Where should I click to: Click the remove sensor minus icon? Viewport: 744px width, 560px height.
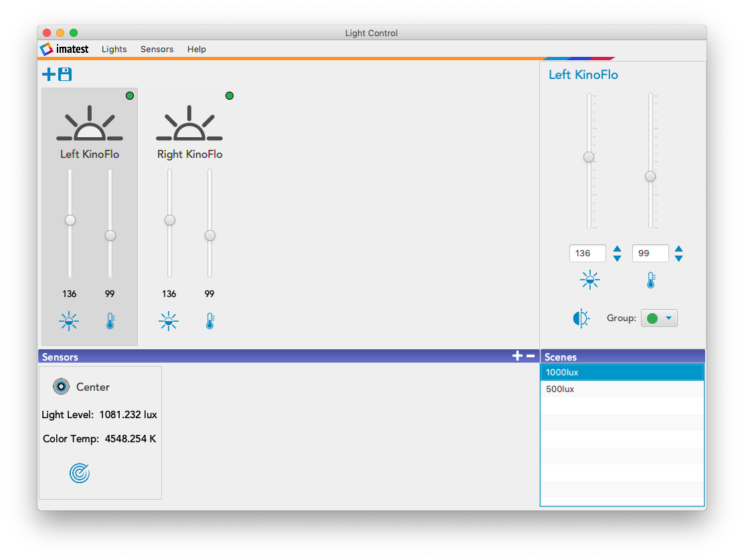click(531, 357)
